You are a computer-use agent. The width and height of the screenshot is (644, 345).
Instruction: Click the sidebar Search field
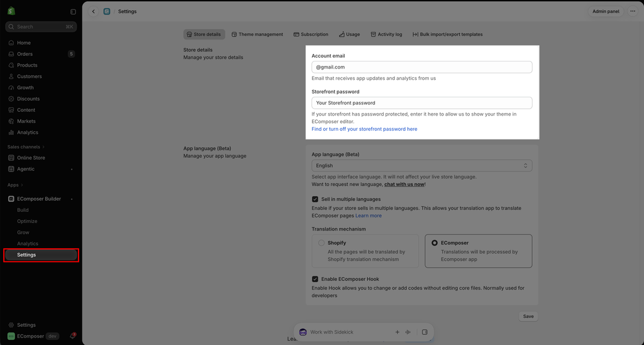(x=41, y=26)
